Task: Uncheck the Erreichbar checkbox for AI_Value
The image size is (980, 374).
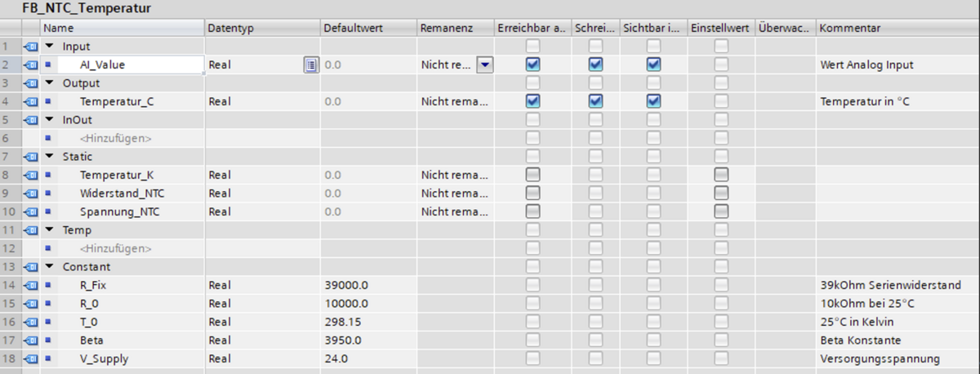Action: pyautogui.click(x=532, y=65)
